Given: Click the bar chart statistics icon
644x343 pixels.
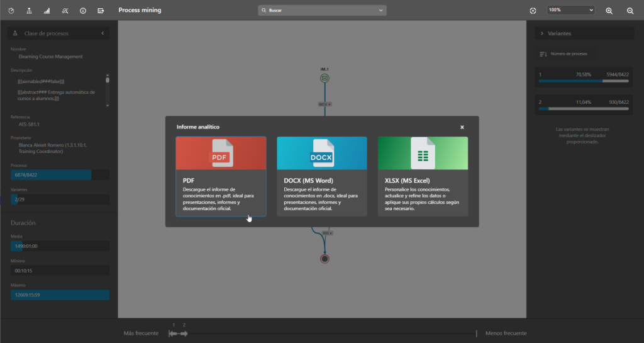Looking at the screenshot, I should pos(47,11).
